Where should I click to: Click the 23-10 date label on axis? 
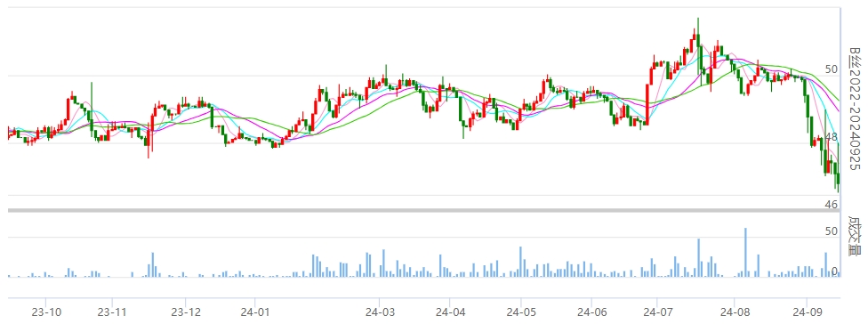point(47,311)
